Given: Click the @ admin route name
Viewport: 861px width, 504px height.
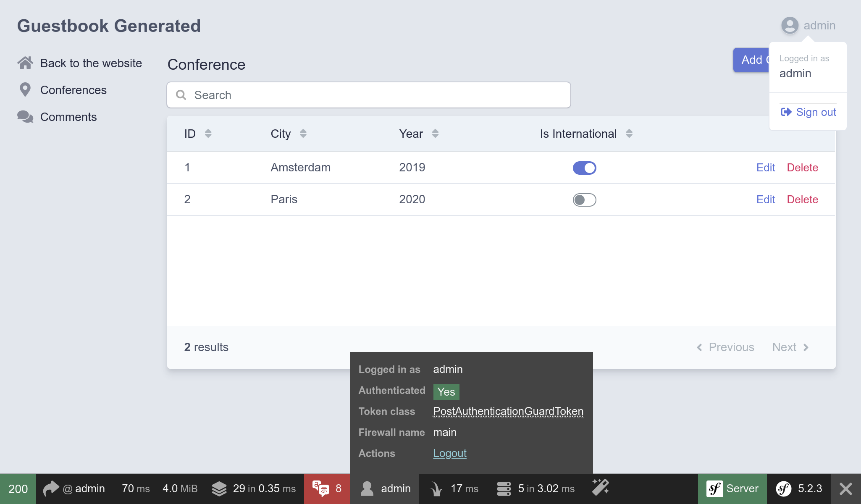Looking at the screenshot, I should (84, 488).
